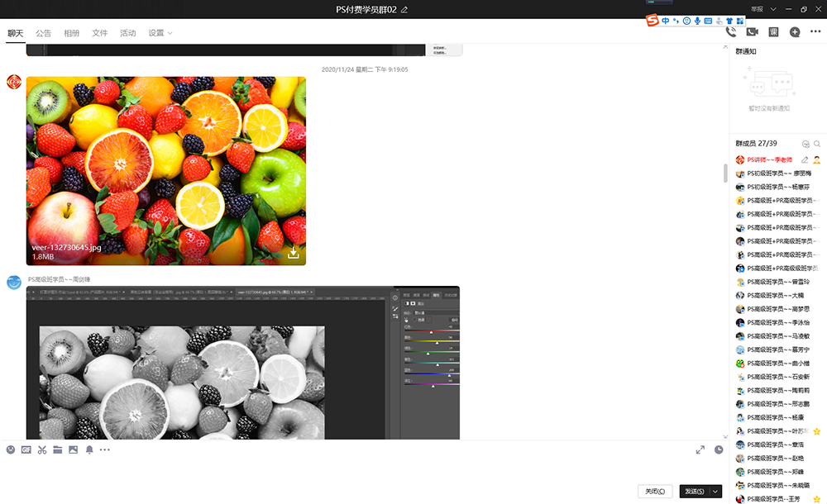Expand the input box to full size
827x504 pixels.
pos(700,449)
